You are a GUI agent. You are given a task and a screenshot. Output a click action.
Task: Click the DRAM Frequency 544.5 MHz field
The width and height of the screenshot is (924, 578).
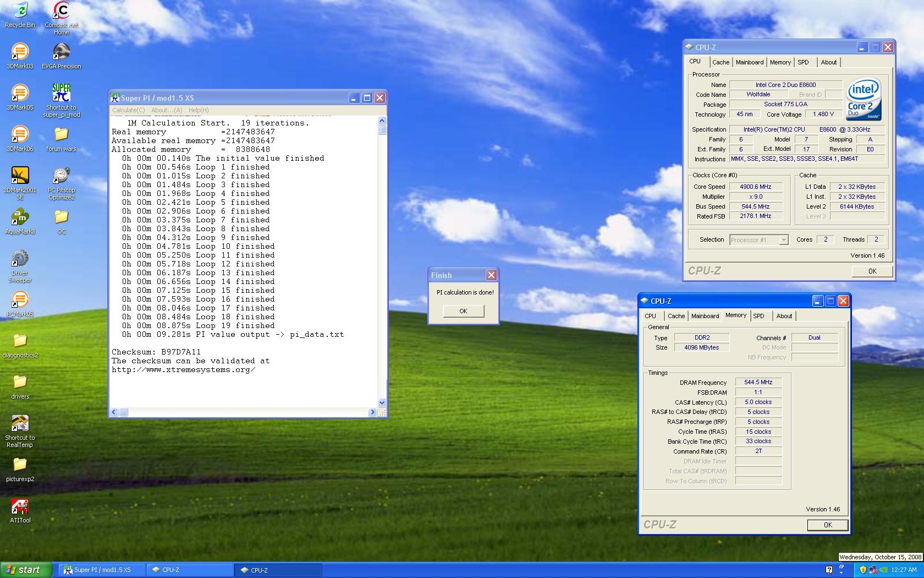pyautogui.click(x=758, y=382)
